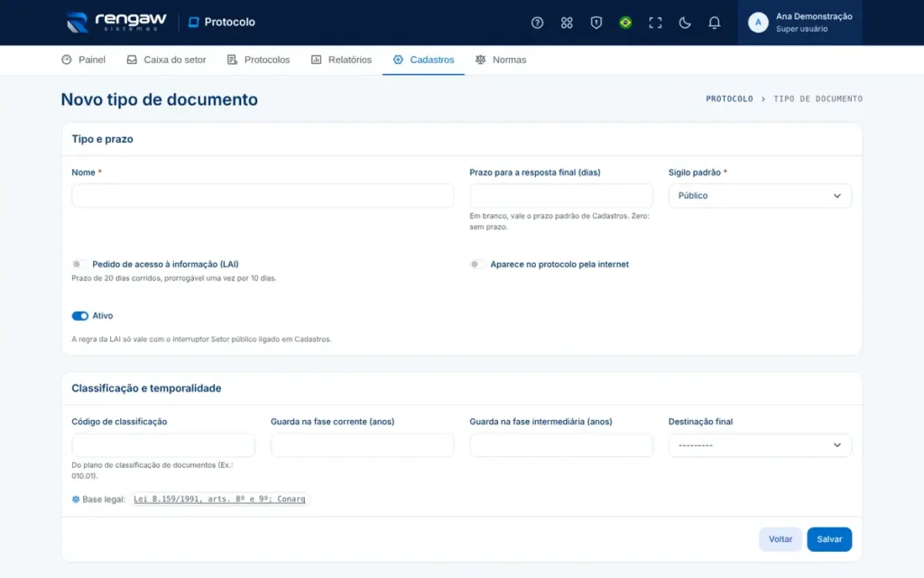The height and width of the screenshot is (578, 924).
Task: Click the Protocolo title text in header
Action: pyautogui.click(x=229, y=23)
